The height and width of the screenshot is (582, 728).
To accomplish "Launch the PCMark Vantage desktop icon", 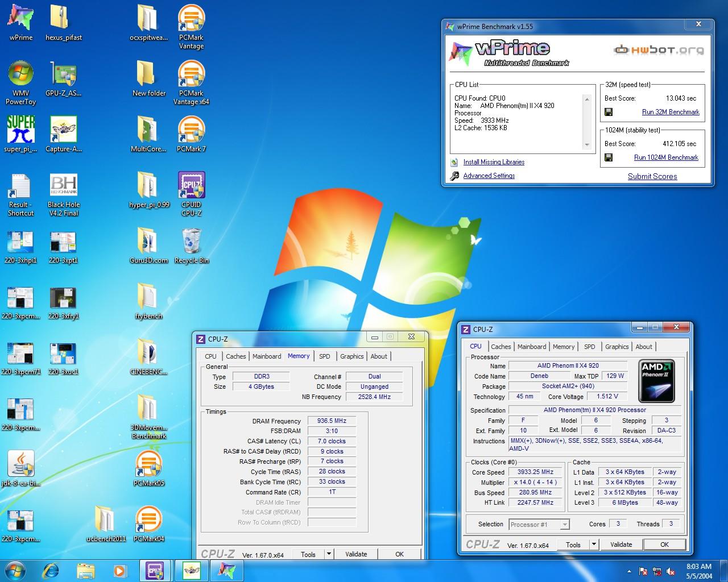I will click(x=191, y=27).
